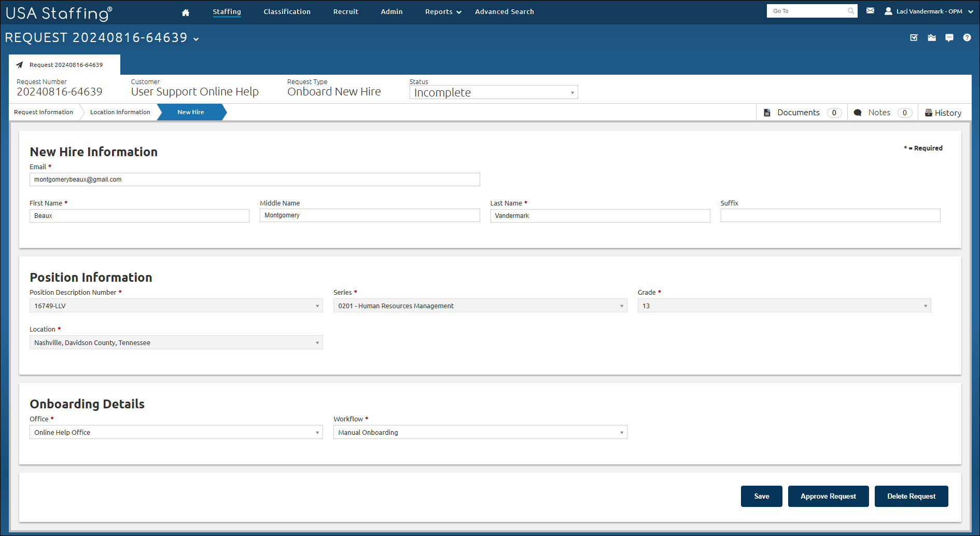Click the Notes speech bubble icon
980x536 pixels.
click(x=858, y=112)
